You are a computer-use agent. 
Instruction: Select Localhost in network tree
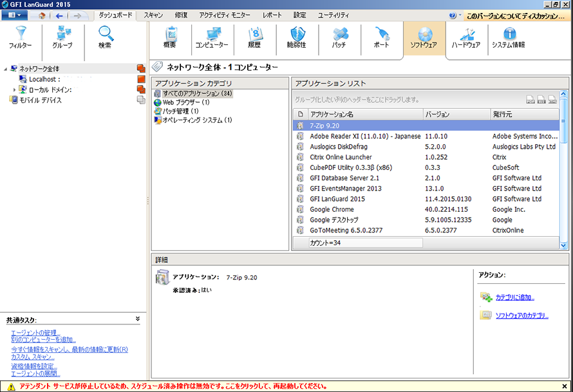(x=44, y=79)
